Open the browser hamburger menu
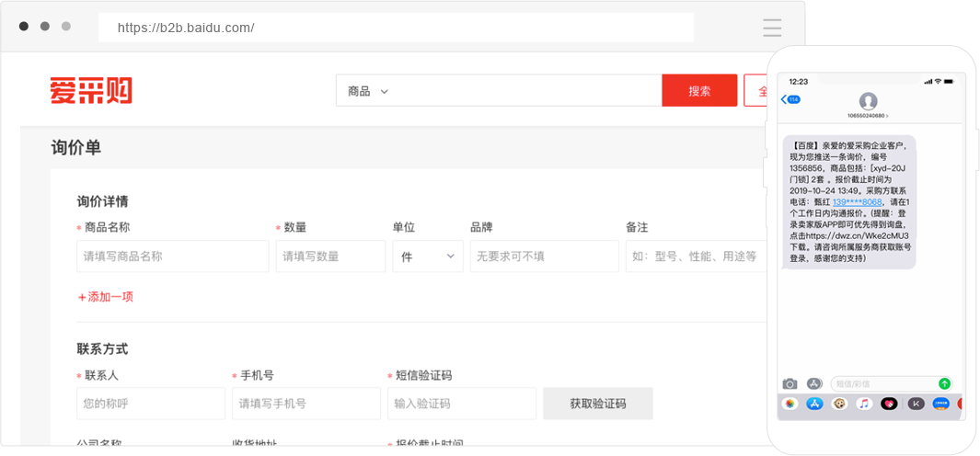Screen dimensions: 980x456 [772, 28]
